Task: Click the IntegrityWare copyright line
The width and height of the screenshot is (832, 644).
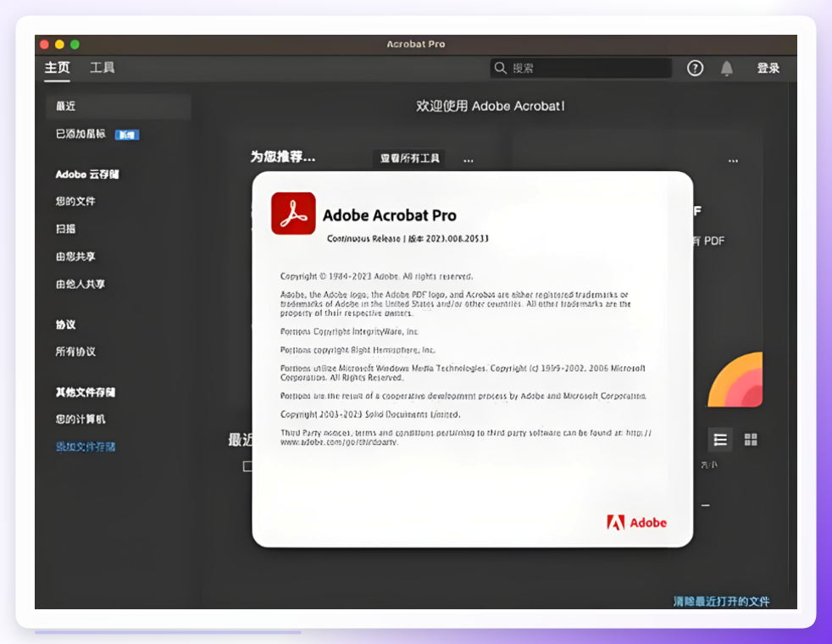Action: click(349, 331)
